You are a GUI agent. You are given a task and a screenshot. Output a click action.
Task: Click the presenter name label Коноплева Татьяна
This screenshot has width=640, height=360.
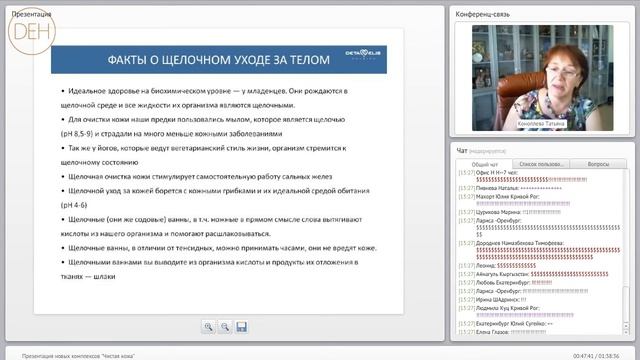click(541, 124)
